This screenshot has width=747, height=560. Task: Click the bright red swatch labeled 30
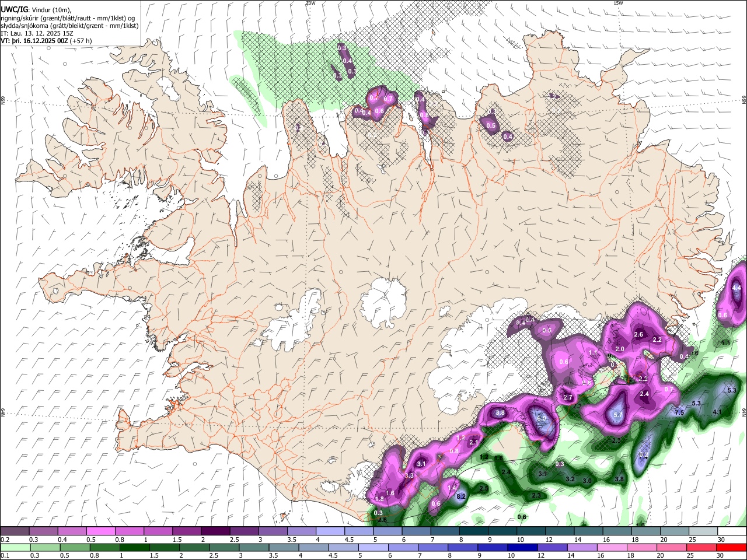pyautogui.click(x=731, y=548)
